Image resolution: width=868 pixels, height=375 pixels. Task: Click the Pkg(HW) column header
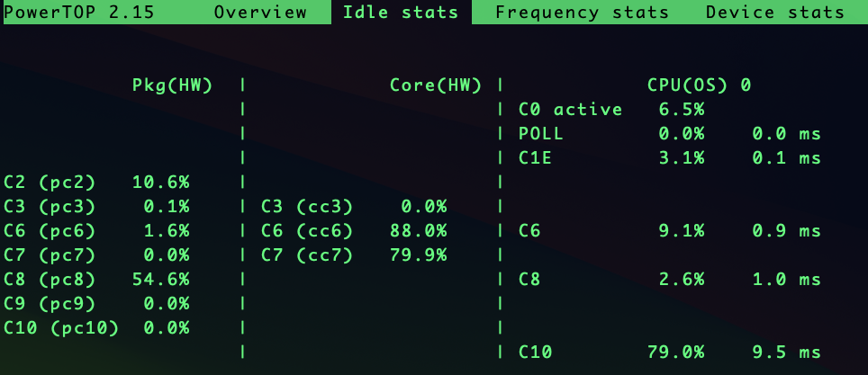172,85
